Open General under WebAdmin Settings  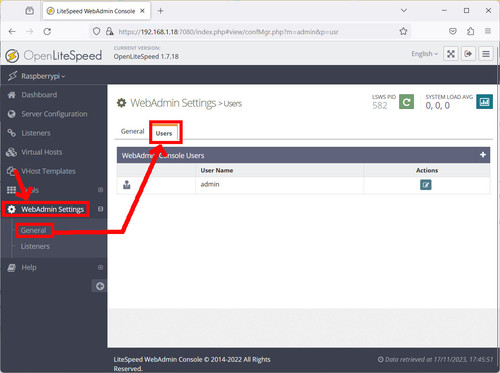[x=33, y=230]
